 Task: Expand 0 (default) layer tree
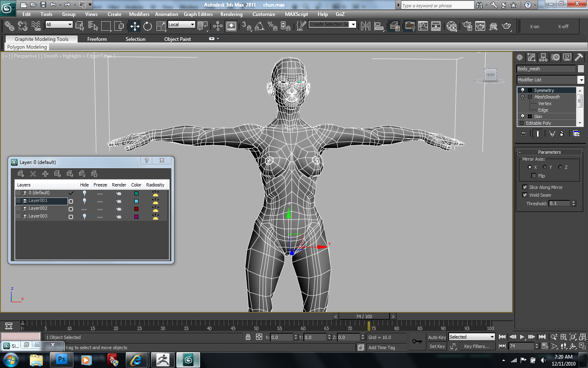(18, 193)
